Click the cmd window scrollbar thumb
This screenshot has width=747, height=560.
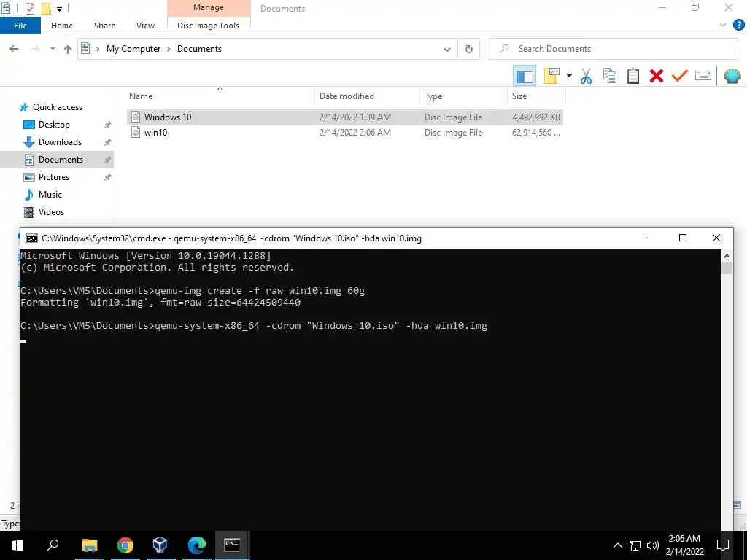pos(727,268)
